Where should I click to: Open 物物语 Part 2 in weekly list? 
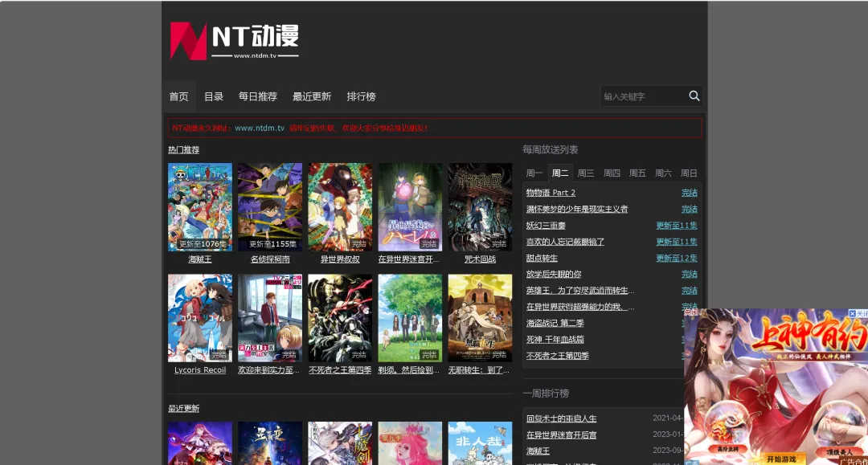pyautogui.click(x=551, y=193)
